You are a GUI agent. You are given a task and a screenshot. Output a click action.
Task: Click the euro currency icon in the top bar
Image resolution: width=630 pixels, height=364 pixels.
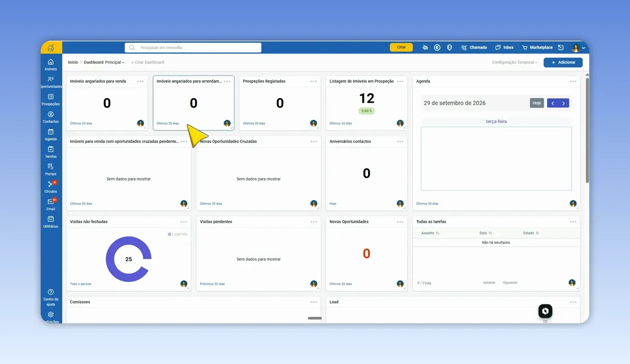437,48
